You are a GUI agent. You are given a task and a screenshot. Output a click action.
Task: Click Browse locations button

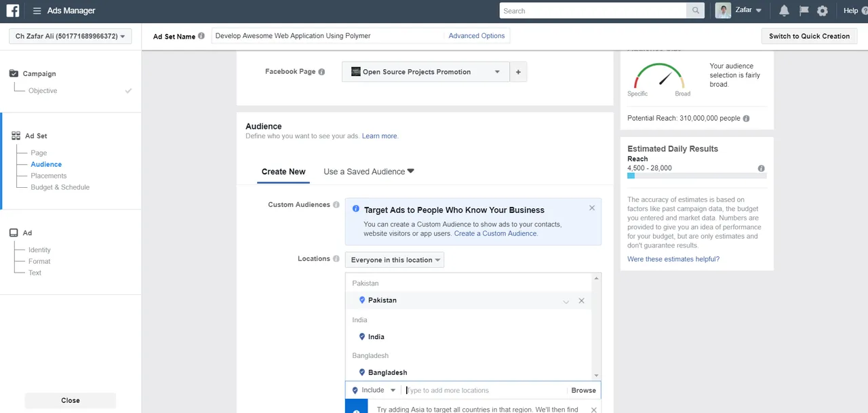coord(583,390)
